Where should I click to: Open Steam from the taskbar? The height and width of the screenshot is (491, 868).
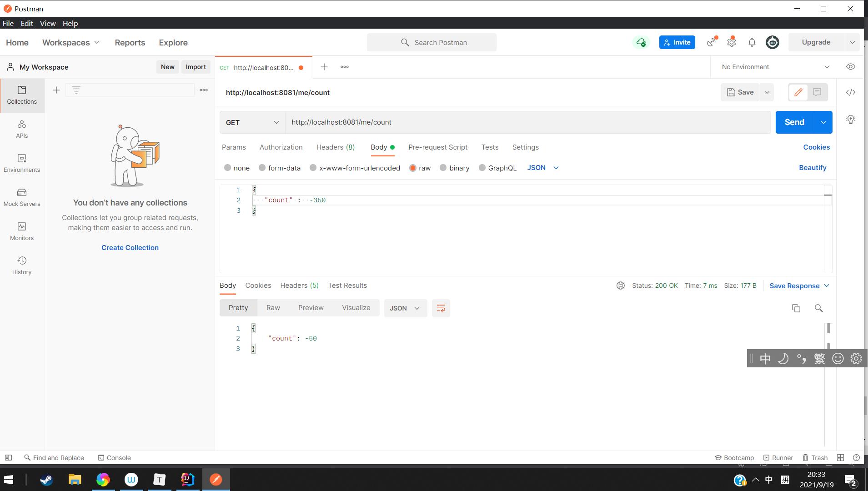(46, 480)
